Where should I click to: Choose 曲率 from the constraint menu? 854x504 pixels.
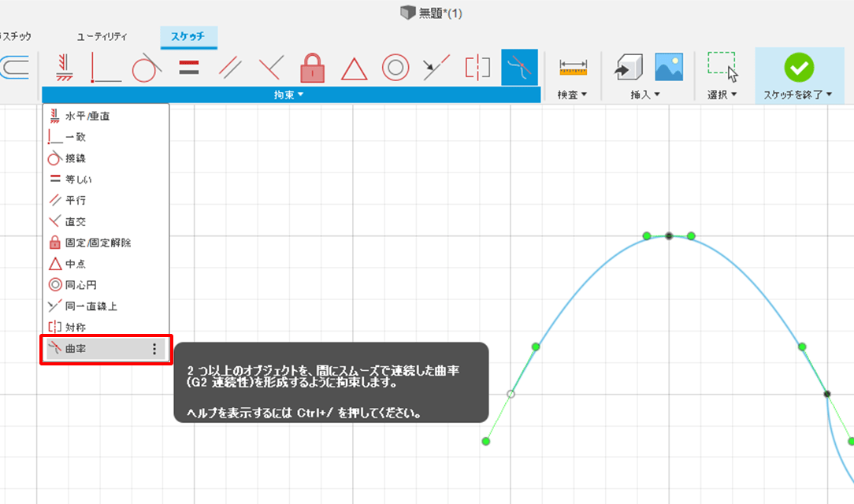click(106, 349)
